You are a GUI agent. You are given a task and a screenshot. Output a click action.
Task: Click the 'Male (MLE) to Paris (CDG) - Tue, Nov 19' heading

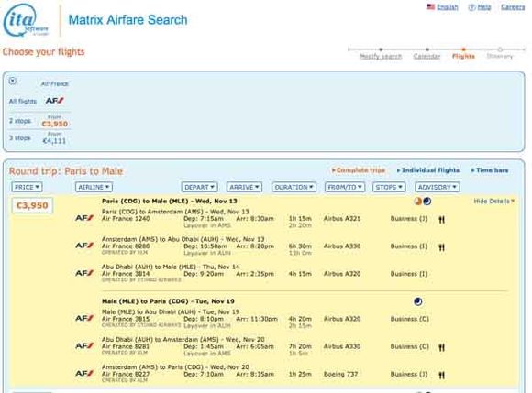pos(168,301)
